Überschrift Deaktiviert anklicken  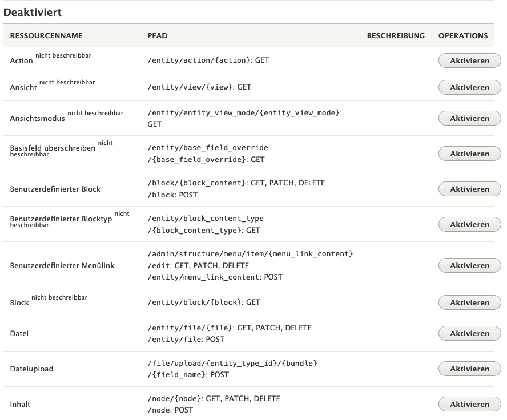(x=26, y=12)
